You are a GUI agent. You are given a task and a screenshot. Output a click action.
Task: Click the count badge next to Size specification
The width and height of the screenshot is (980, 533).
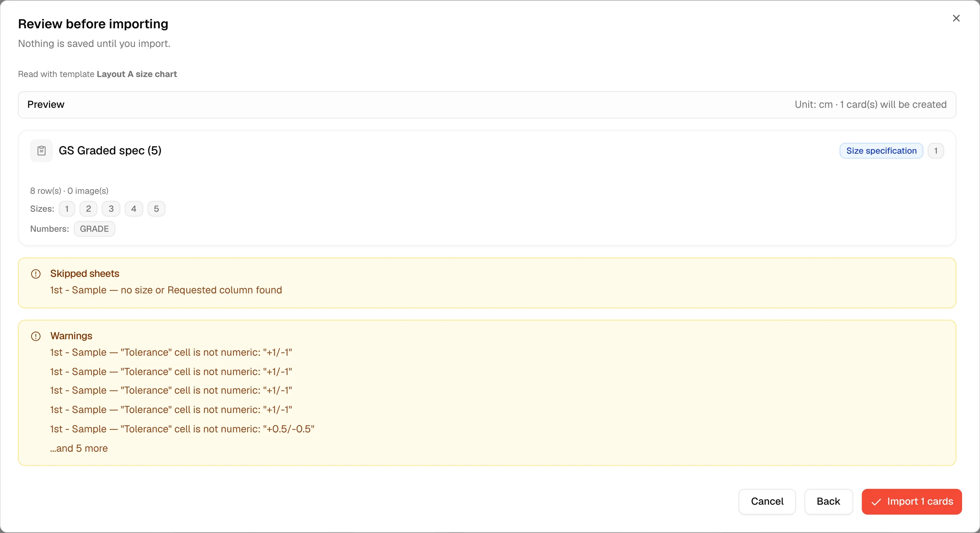point(936,151)
